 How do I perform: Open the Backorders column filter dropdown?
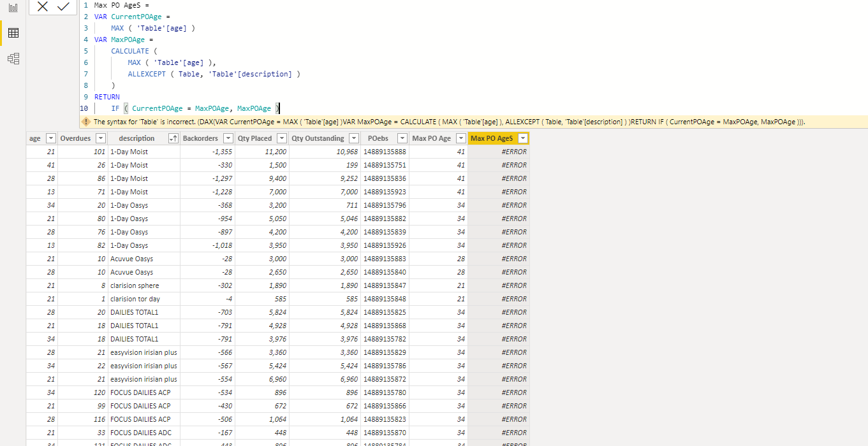click(228, 138)
